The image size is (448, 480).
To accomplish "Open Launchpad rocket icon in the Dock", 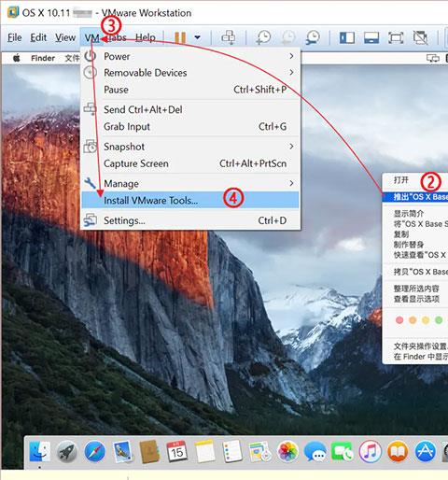I will click(66, 451).
